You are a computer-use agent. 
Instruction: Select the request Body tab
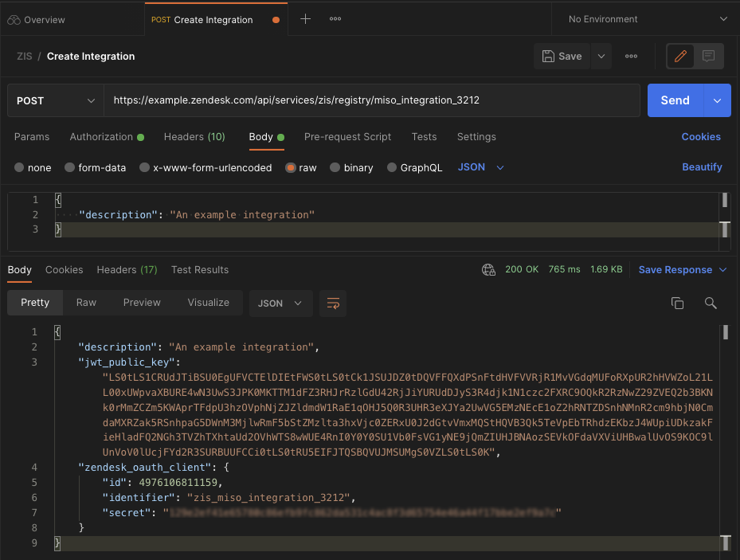[266, 137]
